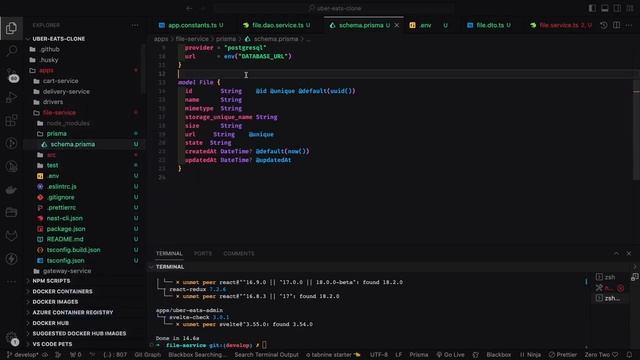Collapse the file-service folder
The height and width of the screenshot is (360, 640).
click(x=59, y=113)
